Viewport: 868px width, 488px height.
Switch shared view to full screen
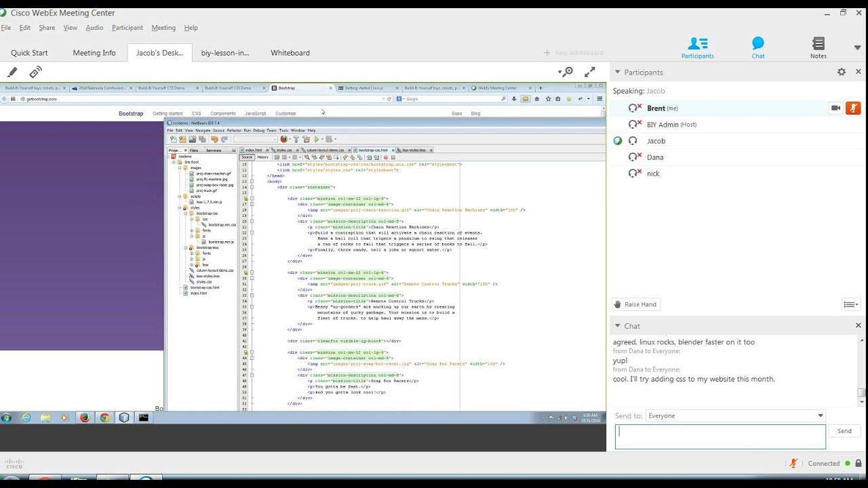pyautogui.click(x=590, y=72)
